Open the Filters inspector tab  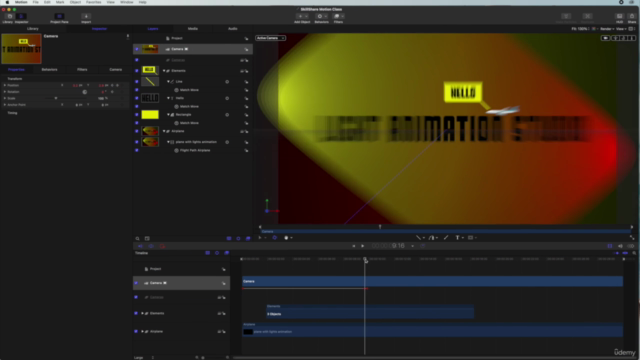click(x=82, y=70)
